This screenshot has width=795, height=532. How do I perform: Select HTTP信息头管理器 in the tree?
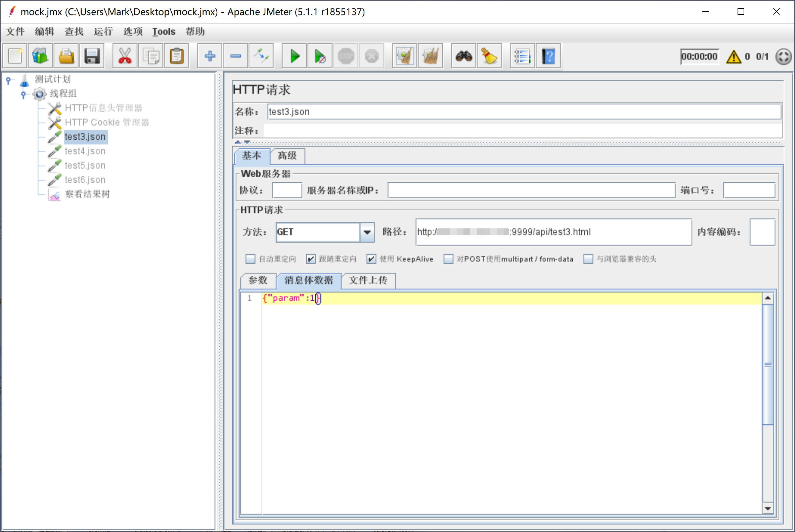click(103, 108)
